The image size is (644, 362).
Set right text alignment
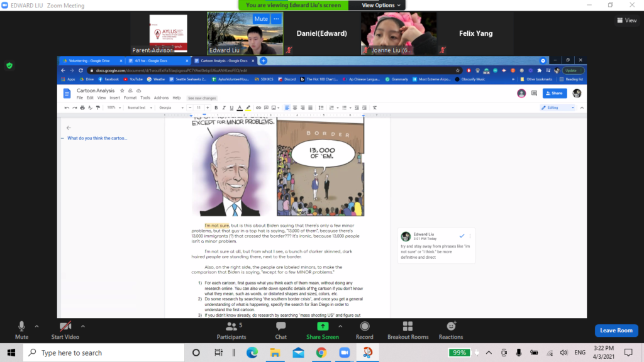coord(303,107)
